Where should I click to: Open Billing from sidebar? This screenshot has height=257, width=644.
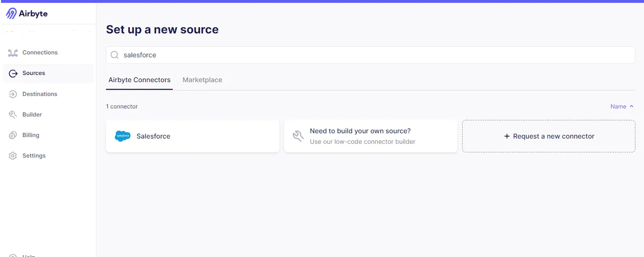pyautogui.click(x=31, y=135)
